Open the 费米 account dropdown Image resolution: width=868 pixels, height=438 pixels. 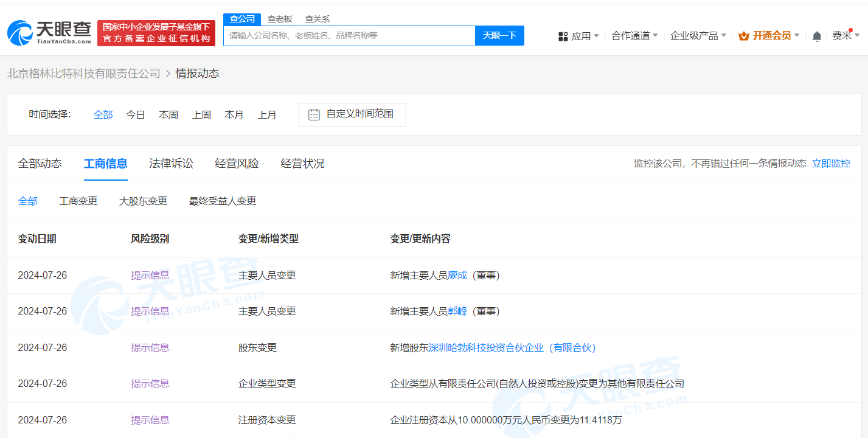pyautogui.click(x=843, y=36)
